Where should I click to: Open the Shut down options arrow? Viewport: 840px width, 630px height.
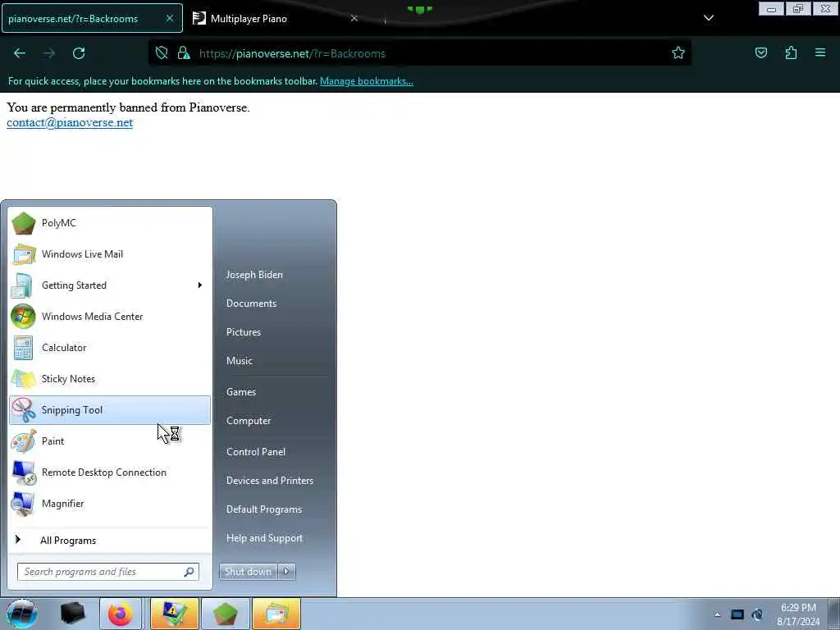point(286,572)
